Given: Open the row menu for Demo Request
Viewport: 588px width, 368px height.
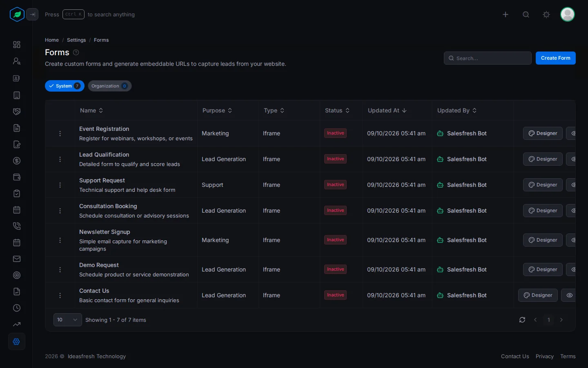Looking at the screenshot, I should click(60, 270).
